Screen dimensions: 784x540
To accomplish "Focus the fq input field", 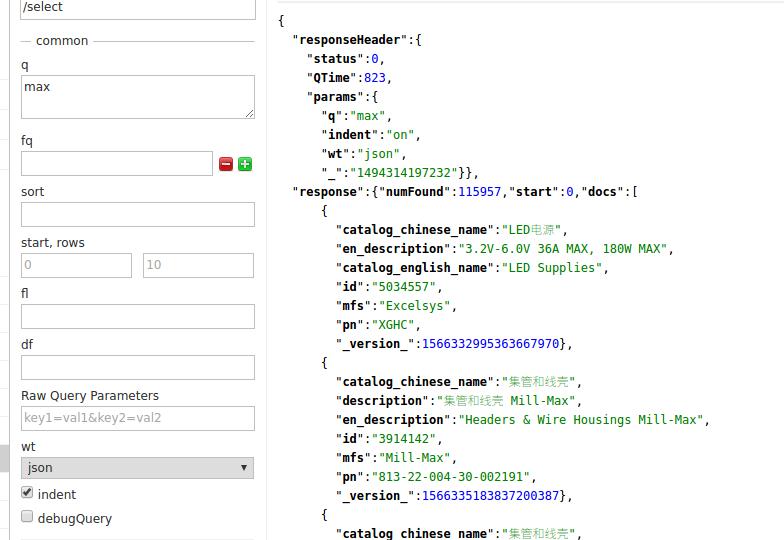I will tap(117, 164).
